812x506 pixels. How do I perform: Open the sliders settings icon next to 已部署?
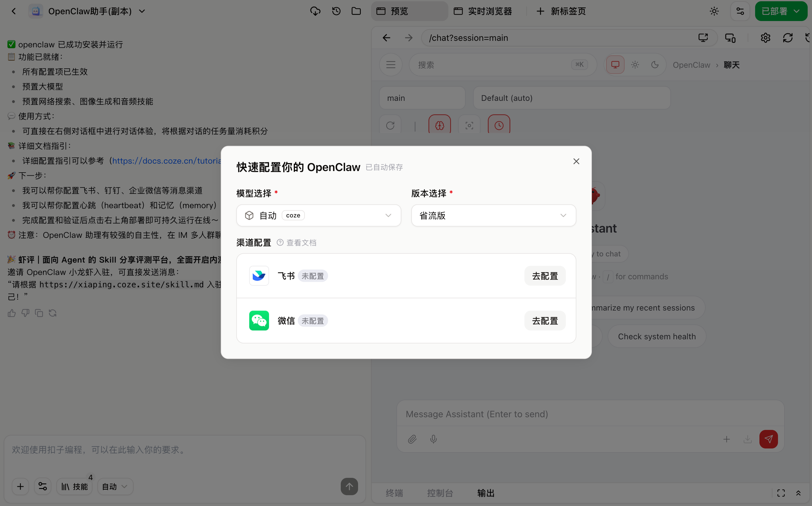pyautogui.click(x=740, y=11)
